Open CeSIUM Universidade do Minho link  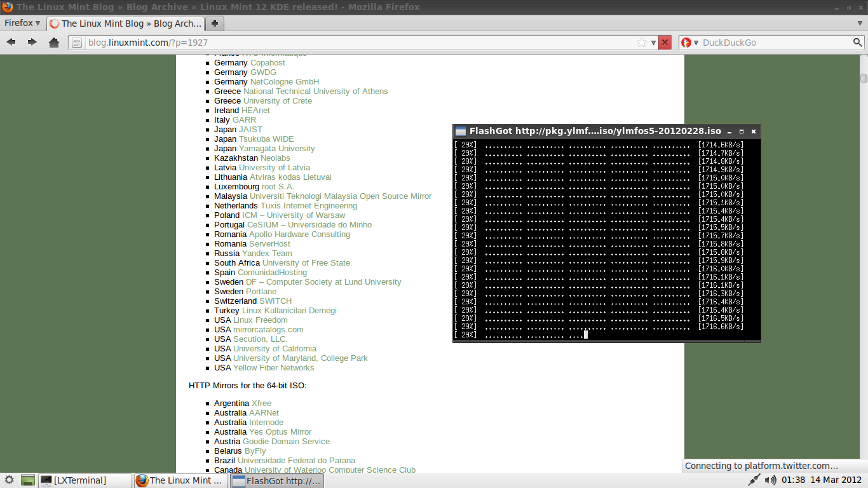(x=309, y=224)
